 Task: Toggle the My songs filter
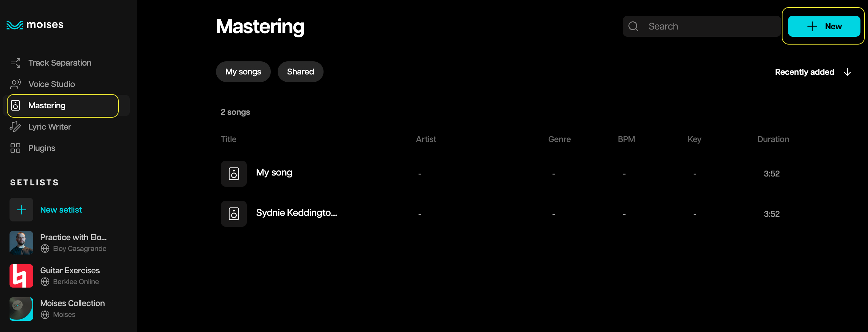point(243,72)
